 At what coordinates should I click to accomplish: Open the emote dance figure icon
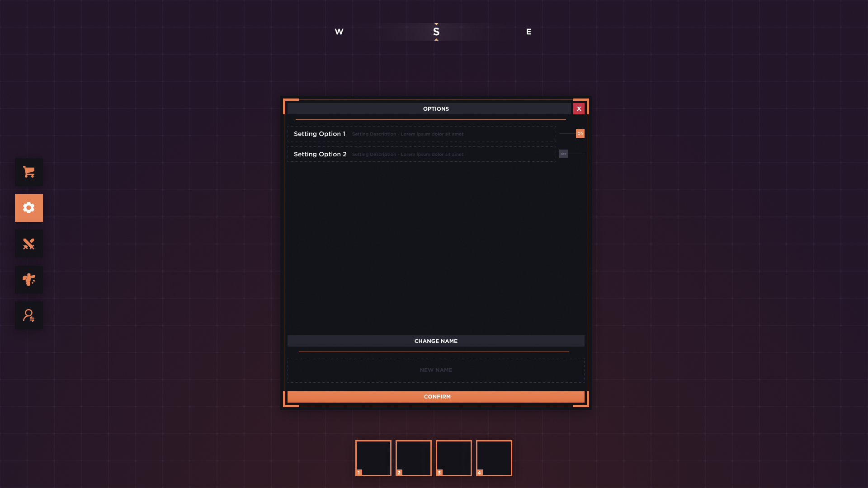coord(29,280)
